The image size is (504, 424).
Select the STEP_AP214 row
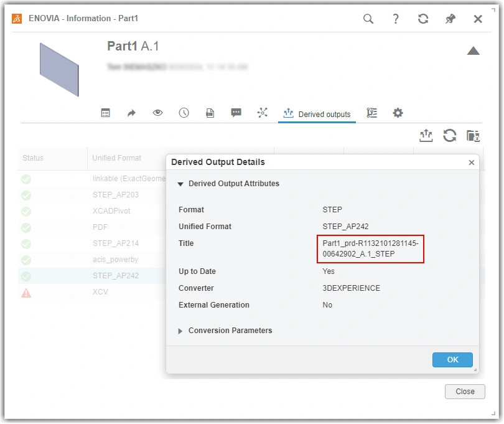point(92,243)
